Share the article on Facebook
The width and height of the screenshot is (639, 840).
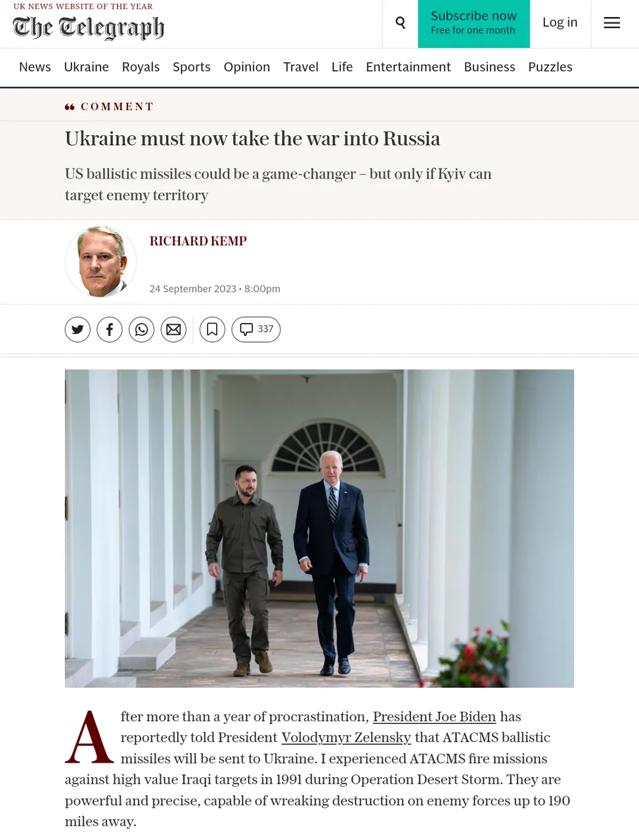coord(110,329)
